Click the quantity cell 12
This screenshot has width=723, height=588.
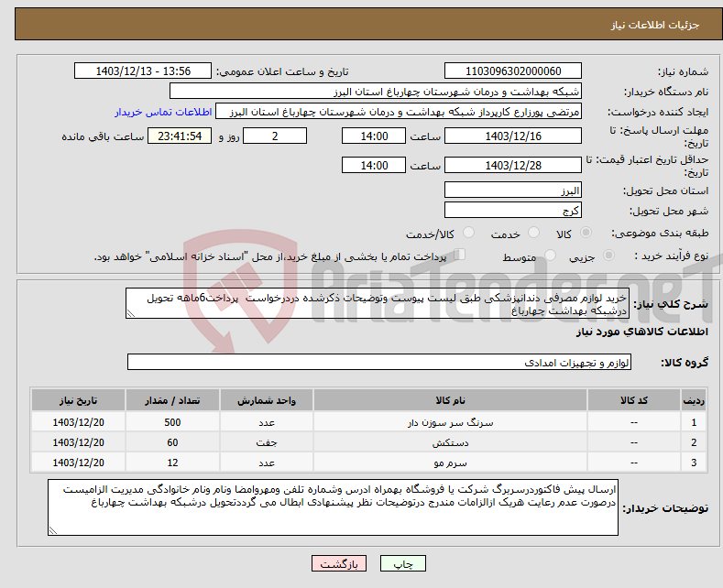tap(172, 463)
